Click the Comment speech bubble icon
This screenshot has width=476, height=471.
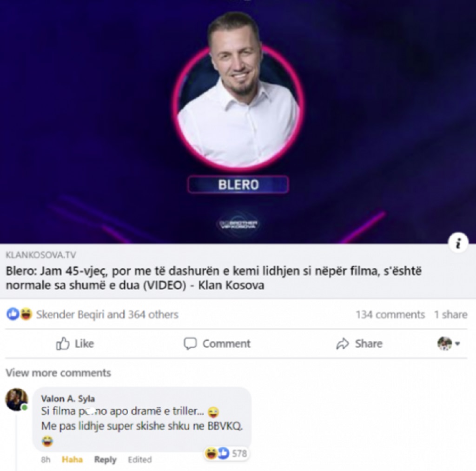pyautogui.click(x=190, y=344)
